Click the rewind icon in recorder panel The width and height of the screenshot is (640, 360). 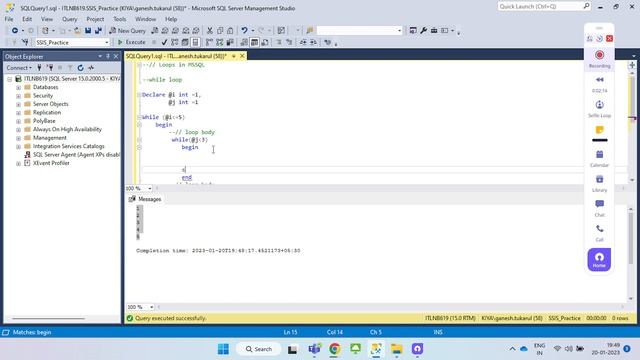(599, 80)
